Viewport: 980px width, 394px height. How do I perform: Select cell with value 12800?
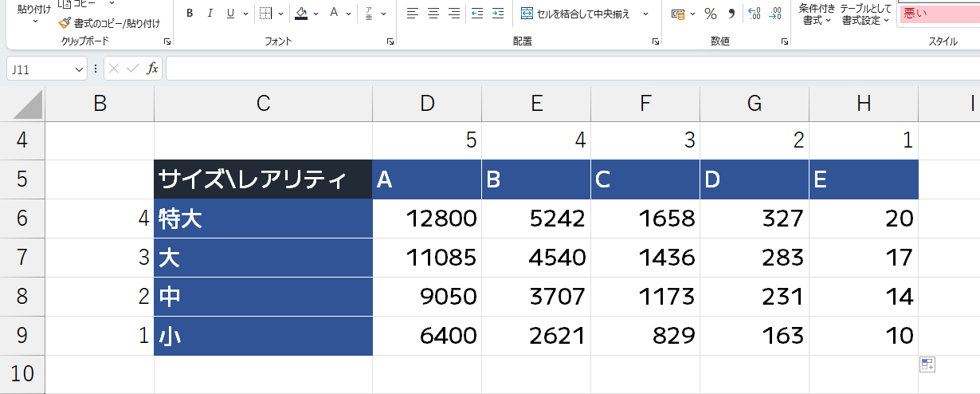point(427,219)
